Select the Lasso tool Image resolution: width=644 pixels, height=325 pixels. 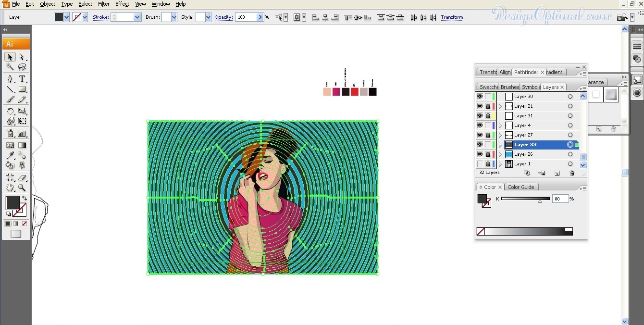click(x=22, y=67)
